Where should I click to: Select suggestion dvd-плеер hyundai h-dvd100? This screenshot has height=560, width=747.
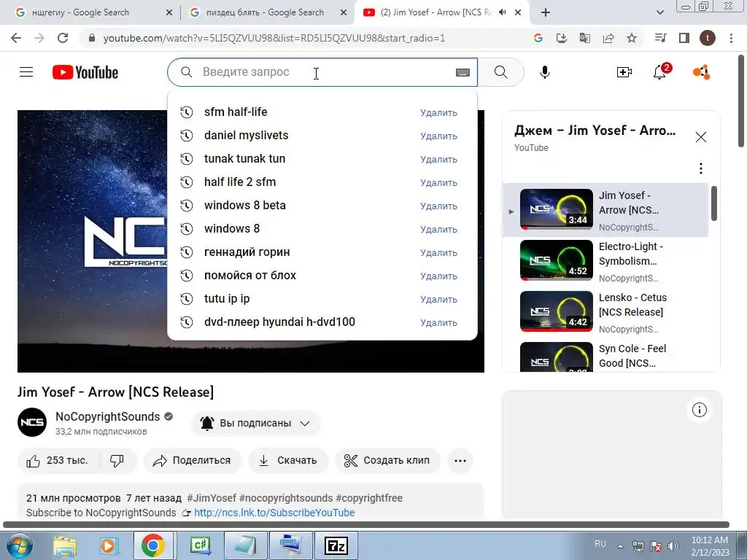[x=322, y=322]
